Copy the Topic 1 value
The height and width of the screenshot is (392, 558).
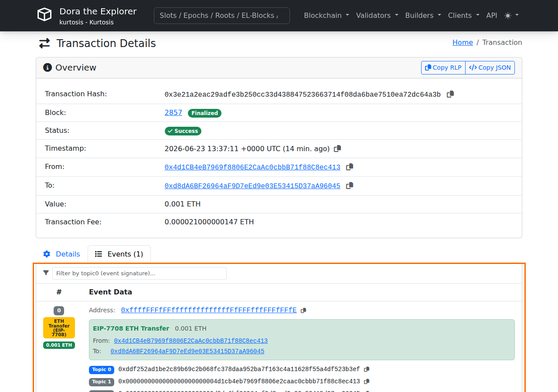(367, 382)
